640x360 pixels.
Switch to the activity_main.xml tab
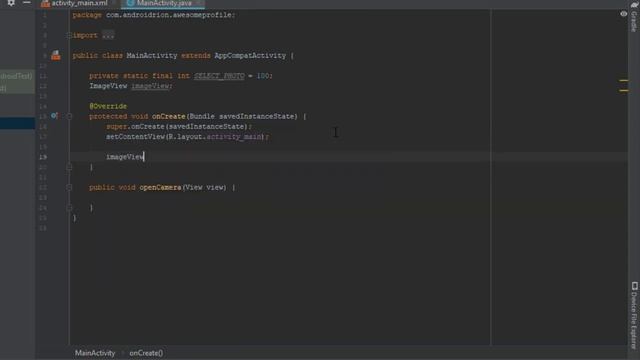(79, 3)
